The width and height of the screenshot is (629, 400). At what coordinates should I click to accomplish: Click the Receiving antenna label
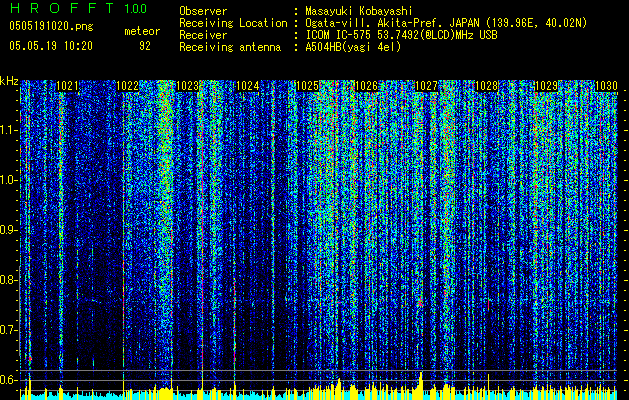click(230, 47)
